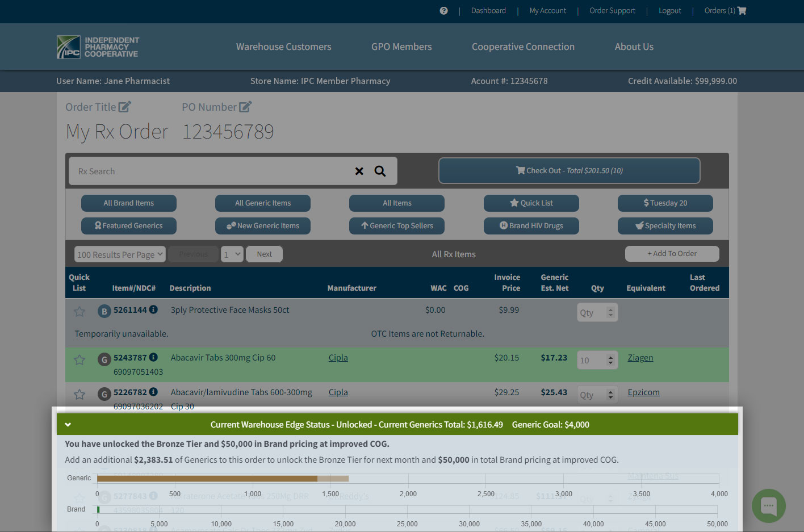Open Cooperative Connection menu

pos(523,47)
